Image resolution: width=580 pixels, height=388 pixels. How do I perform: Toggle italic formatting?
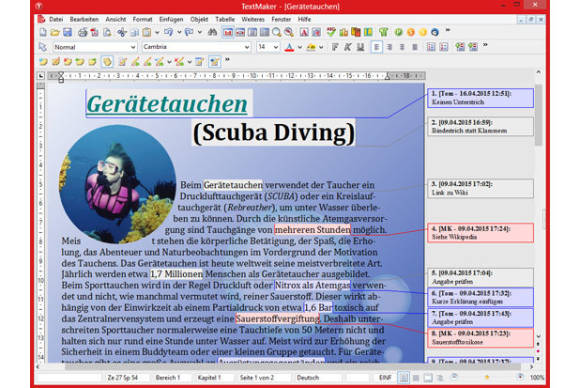point(347,47)
